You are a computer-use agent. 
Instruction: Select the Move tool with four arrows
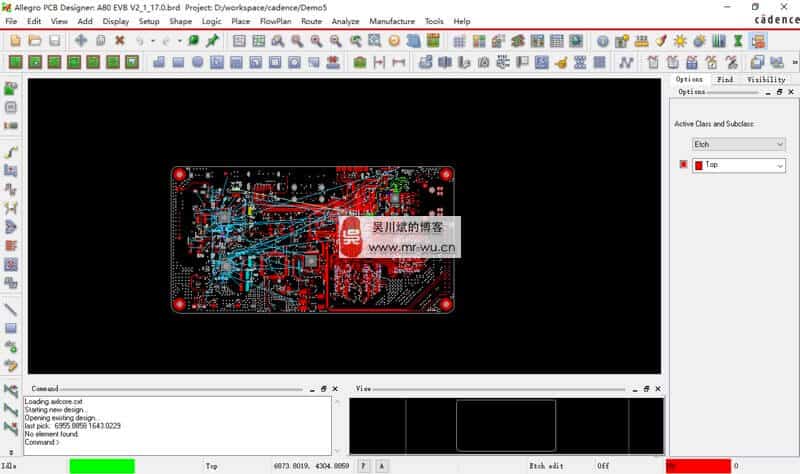point(81,41)
